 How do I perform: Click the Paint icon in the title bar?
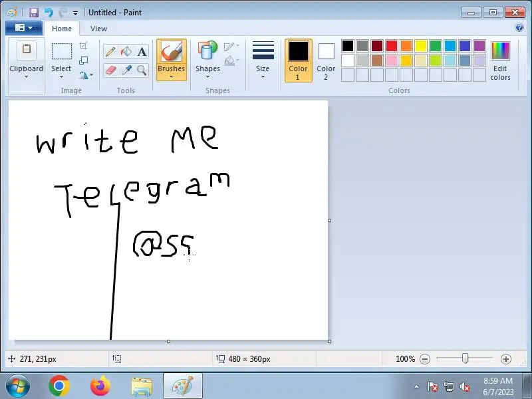click(12, 13)
